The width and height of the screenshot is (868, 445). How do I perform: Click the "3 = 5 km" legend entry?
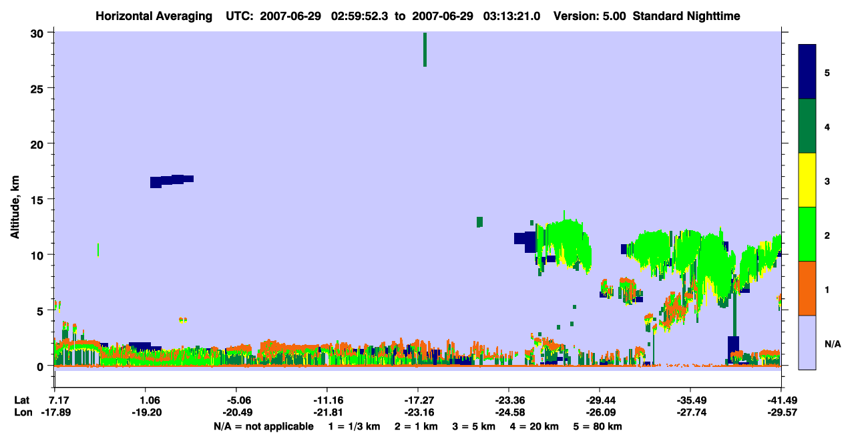coord(474,426)
